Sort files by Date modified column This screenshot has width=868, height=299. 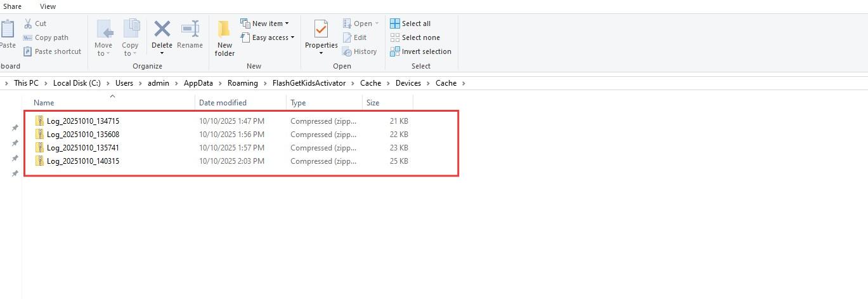pos(223,103)
